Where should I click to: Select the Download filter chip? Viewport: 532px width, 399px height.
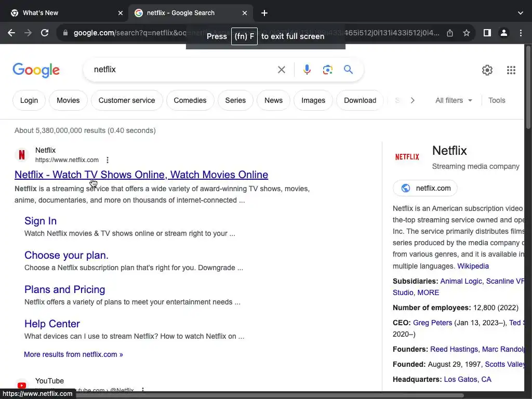coord(360,100)
